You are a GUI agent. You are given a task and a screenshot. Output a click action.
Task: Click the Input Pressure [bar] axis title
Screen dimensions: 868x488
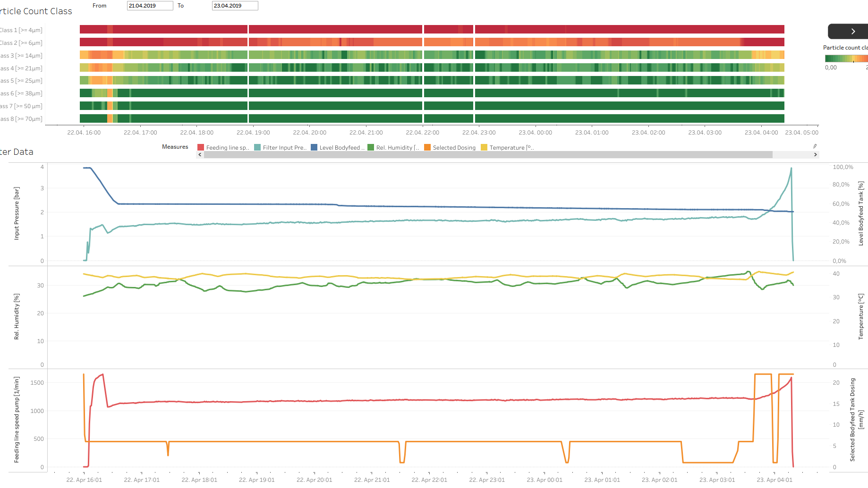point(17,213)
